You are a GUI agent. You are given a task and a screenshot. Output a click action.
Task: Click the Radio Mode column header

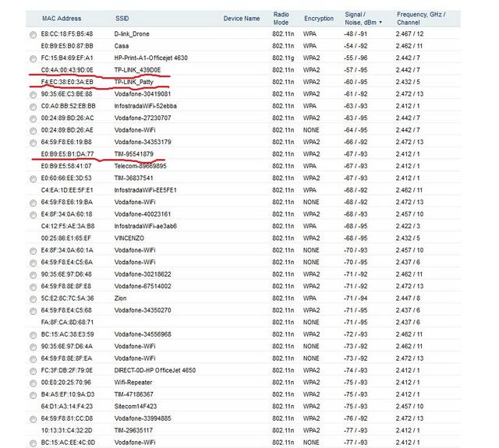click(281, 19)
